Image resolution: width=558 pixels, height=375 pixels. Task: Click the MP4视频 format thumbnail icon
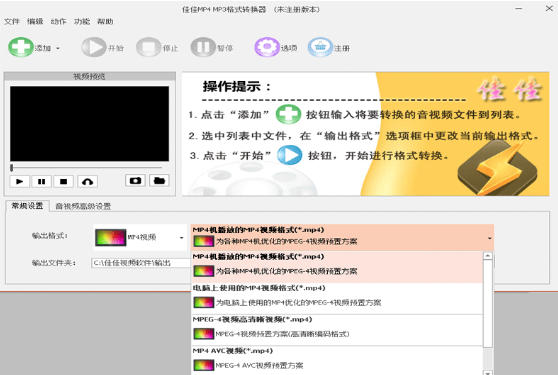click(x=110, y=237)
